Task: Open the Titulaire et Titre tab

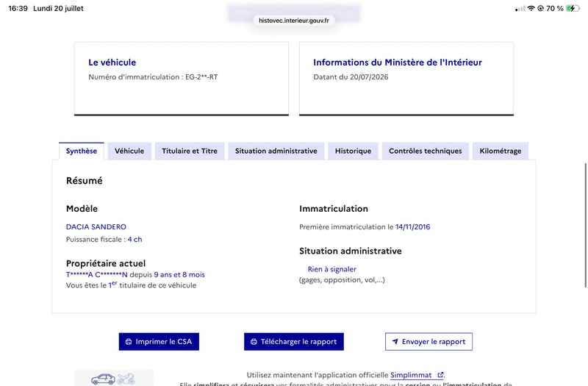Action: coord(190,151)
